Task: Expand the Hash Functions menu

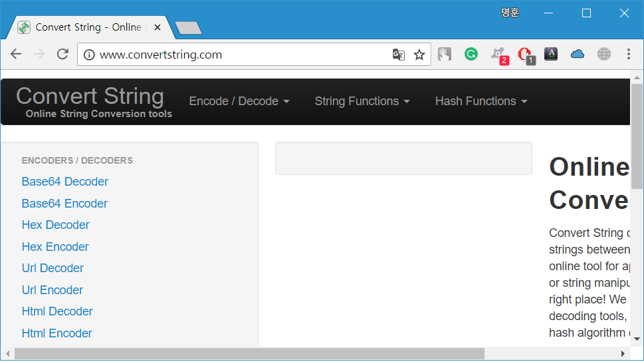Action: tap(481, 101)
